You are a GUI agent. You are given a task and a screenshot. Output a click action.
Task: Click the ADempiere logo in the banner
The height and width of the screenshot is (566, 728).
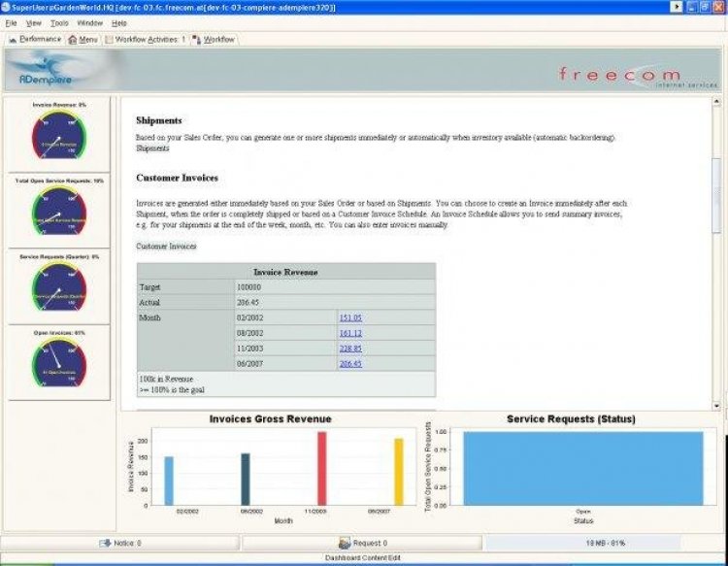pyautogui.click(x=53, y=71)
